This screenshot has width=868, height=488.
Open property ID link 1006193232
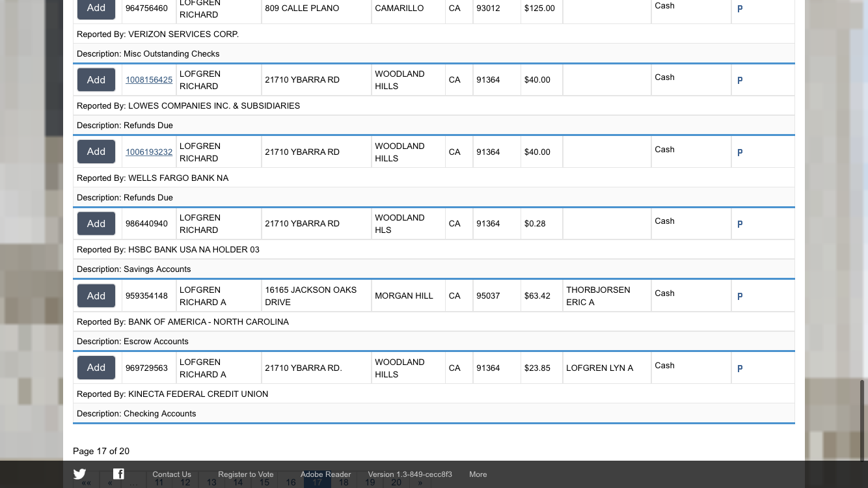coord(149,152)
